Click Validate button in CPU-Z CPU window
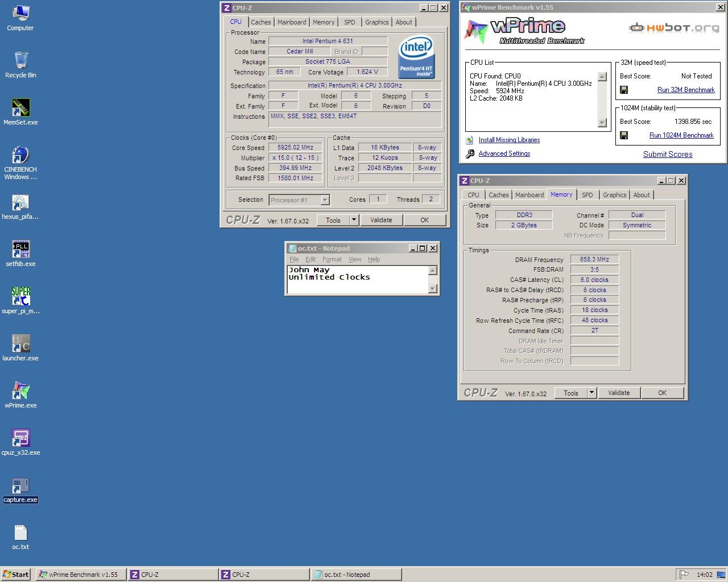 tap(381, 220)
